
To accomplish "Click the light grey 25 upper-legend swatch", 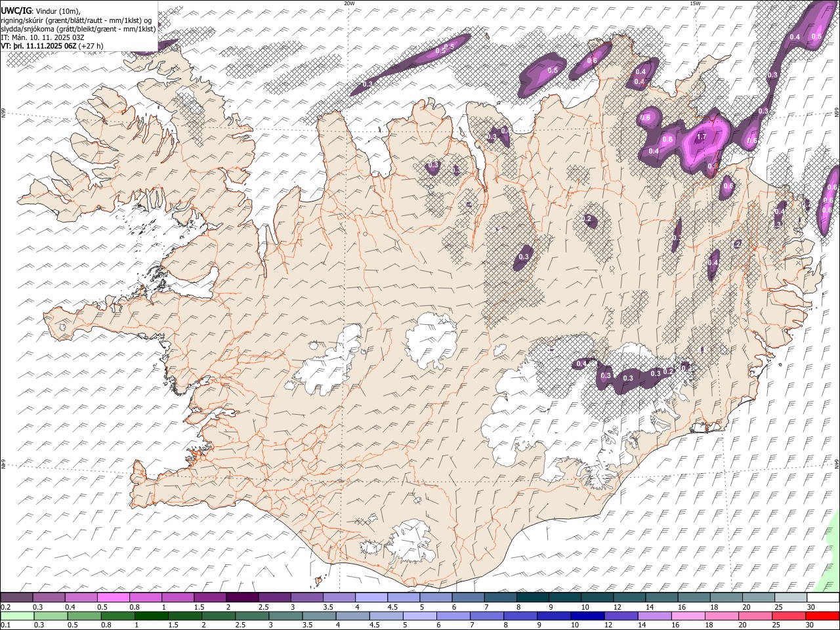I will click(791, 597).
